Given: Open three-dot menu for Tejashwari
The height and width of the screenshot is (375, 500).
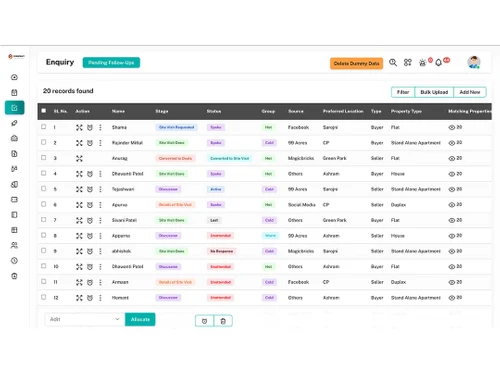Looking at the screenshot, I should point(100,189).
